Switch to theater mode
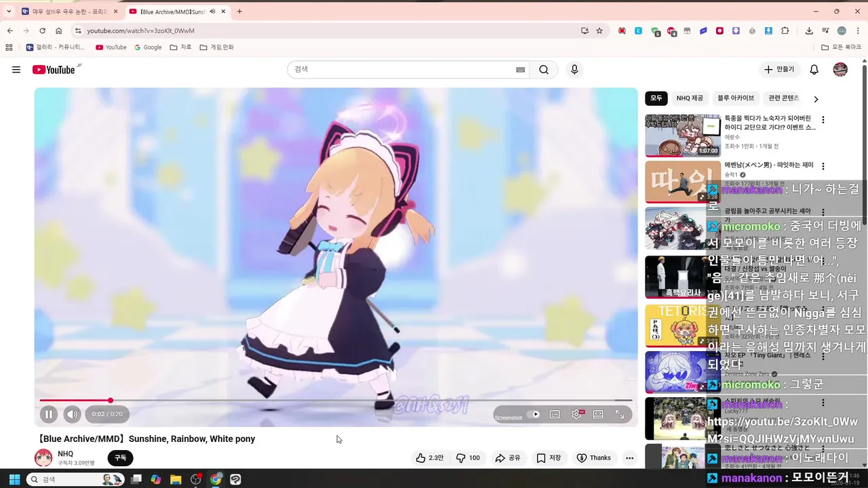 tap(598, 414)
